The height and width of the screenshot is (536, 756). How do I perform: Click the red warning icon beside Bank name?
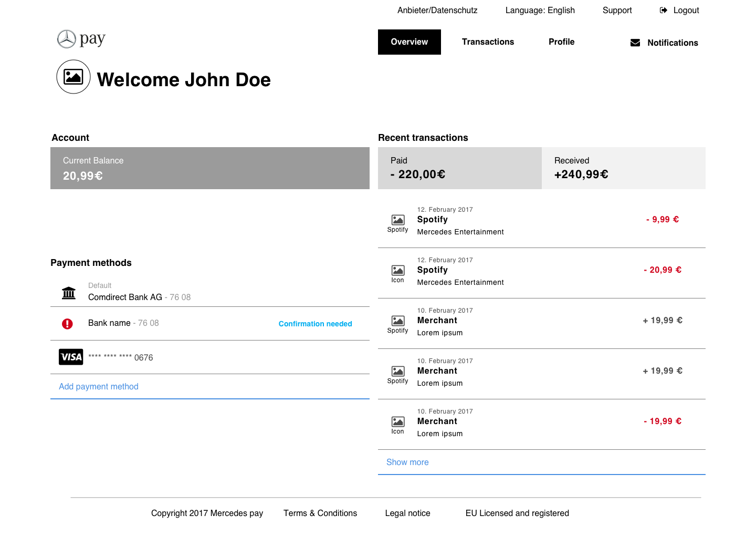coord(67,324)
